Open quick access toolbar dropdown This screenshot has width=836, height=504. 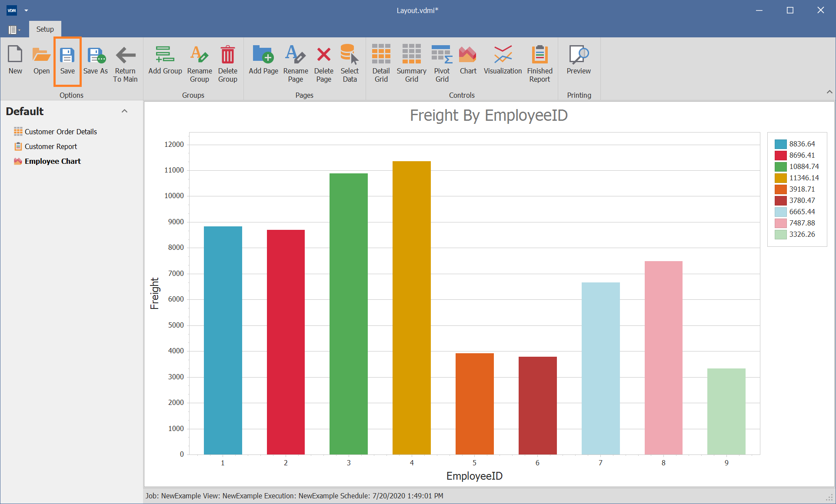coord(26,10)
